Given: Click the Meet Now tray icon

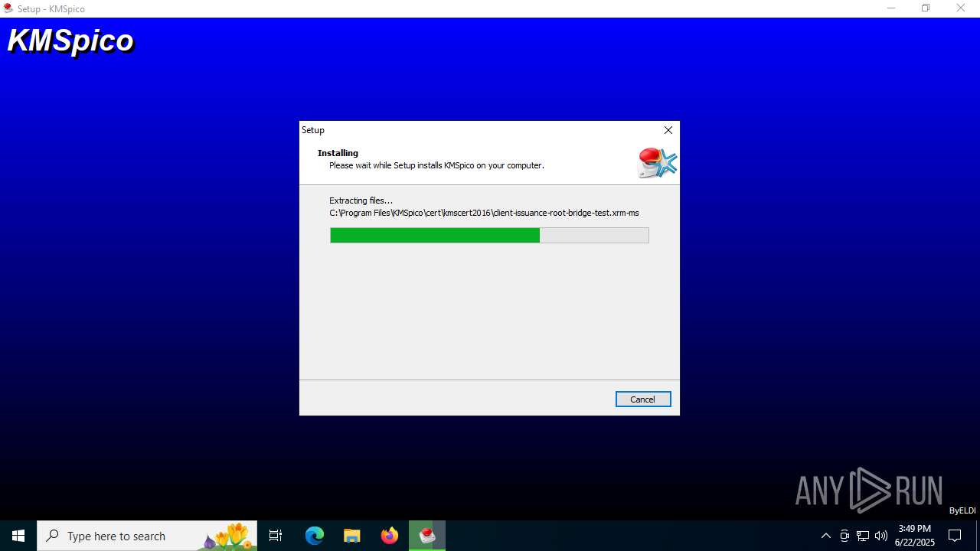Looking at the screenshot, I should (x=844, y=536).
